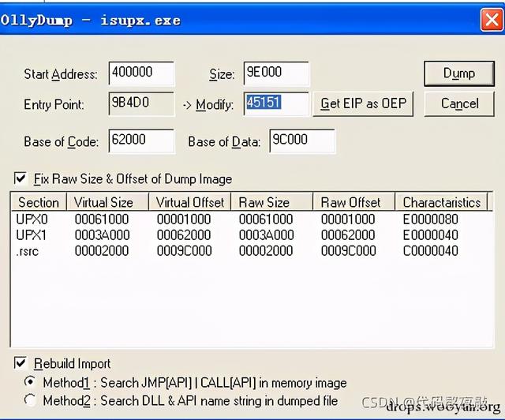Click UPX0 raw size 00061000
505x420 pixels.
point(266,219)
